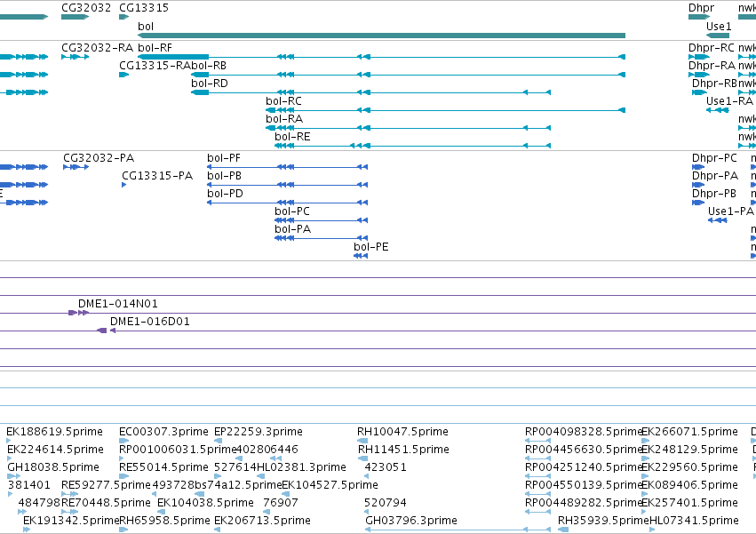Click the bol-PA protein label
The image size is (756, 534).
pos(292,229)
